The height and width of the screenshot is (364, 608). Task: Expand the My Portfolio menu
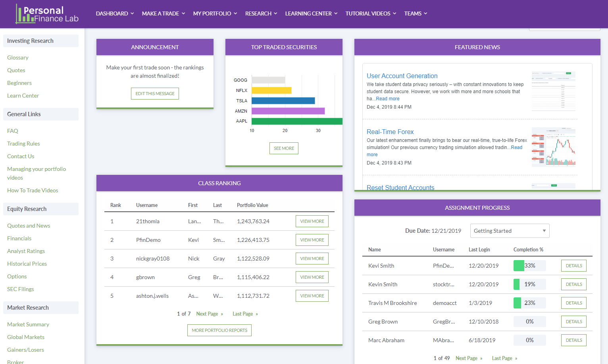click(x=215, y=13)
